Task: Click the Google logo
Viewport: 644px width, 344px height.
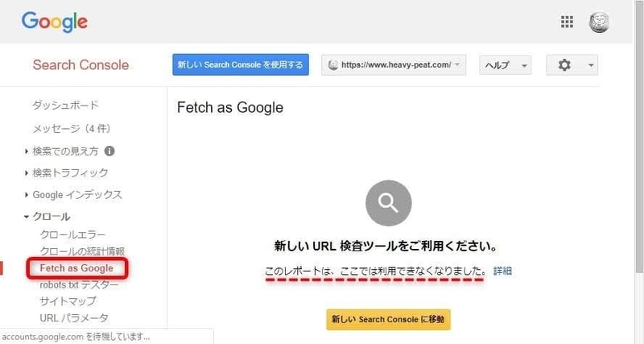Action: pyautogui.click(x=55, y=22)
